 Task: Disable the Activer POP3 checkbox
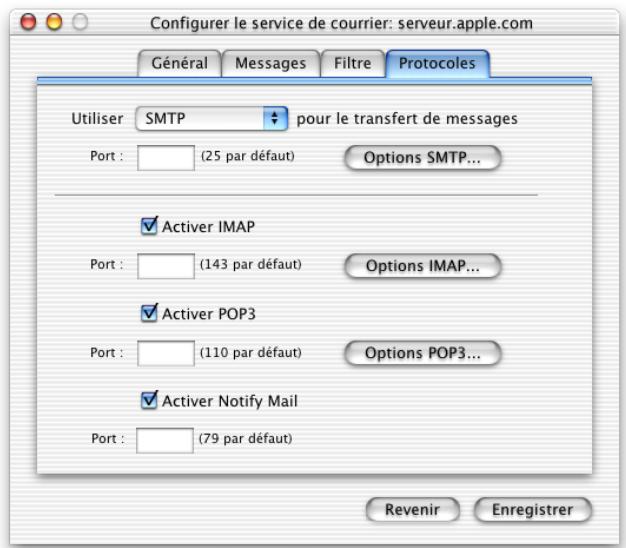149,313
